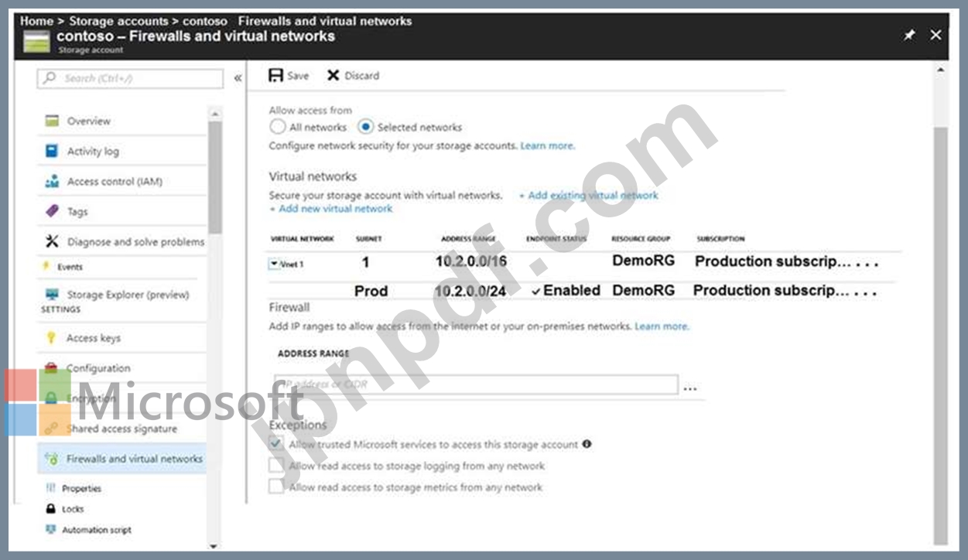Screen dimensions: 968x560
Task: Click the Firewalls and virtual networks icon
Action: (52, 459)
